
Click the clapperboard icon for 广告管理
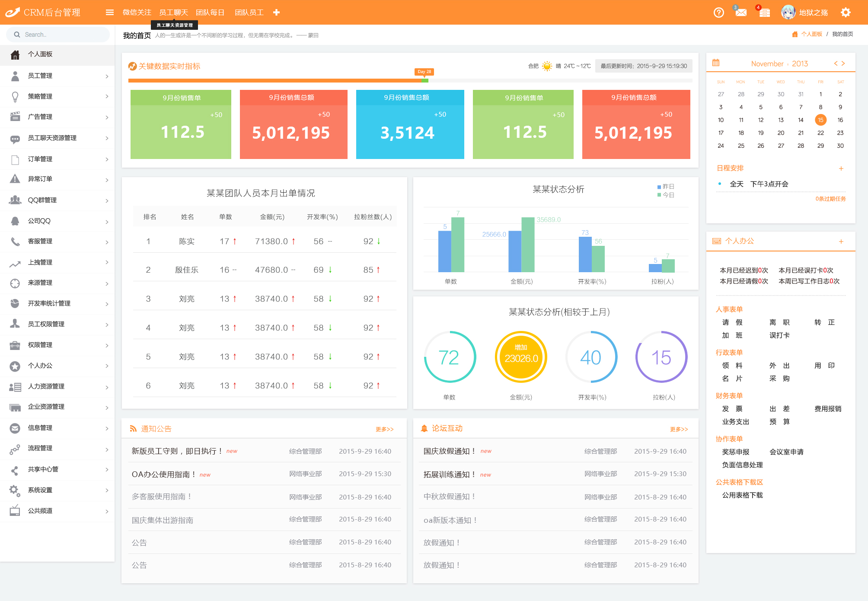15,117
